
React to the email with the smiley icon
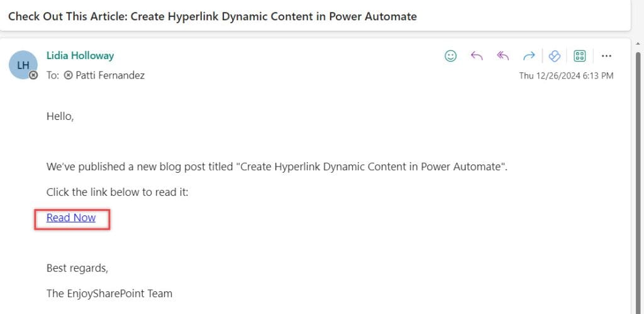pos(450,56)
